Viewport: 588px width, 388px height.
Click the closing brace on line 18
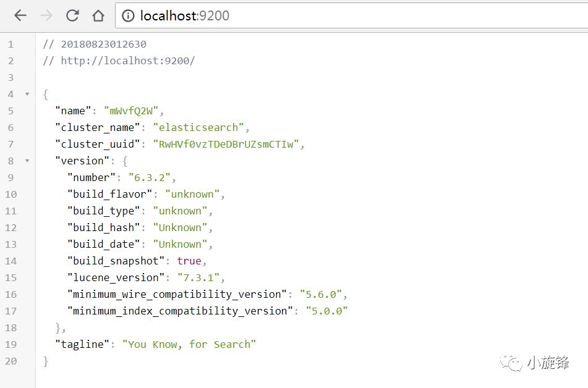[x=58, y=328]
